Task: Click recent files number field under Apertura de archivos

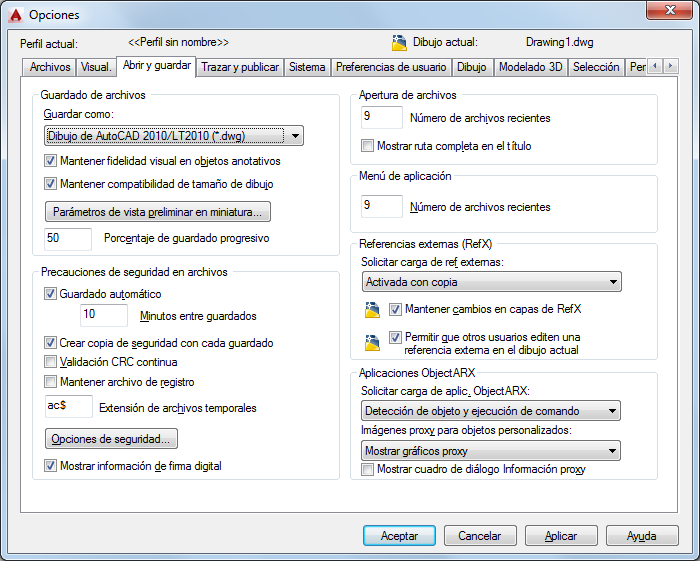Action: (382, 117)
